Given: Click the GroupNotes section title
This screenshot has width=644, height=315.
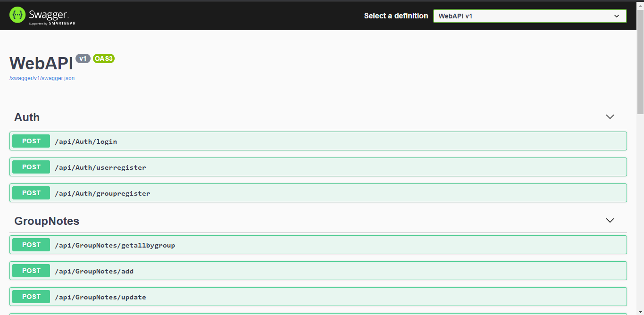Looking at the screenshot, I should point(47,220).
